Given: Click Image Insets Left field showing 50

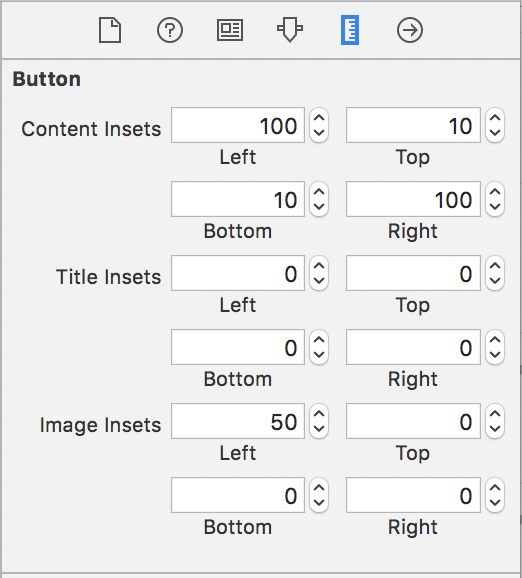Looking at the screenshot, I should 238,421.
